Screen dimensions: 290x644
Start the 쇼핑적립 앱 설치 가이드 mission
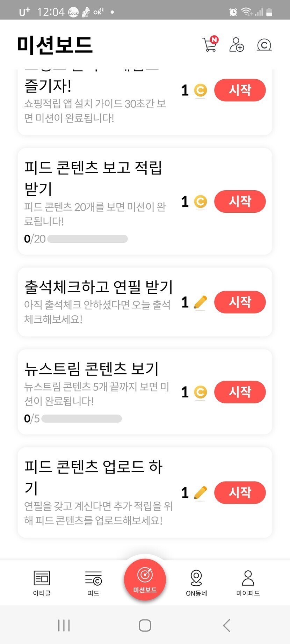pos(240,90)
